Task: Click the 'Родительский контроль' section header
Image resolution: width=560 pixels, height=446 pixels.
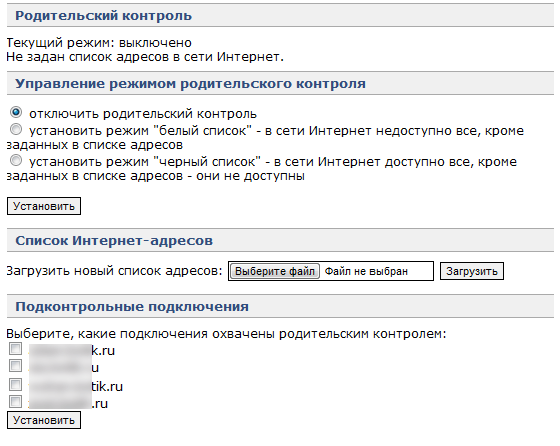Action: (x=104, y=16)
